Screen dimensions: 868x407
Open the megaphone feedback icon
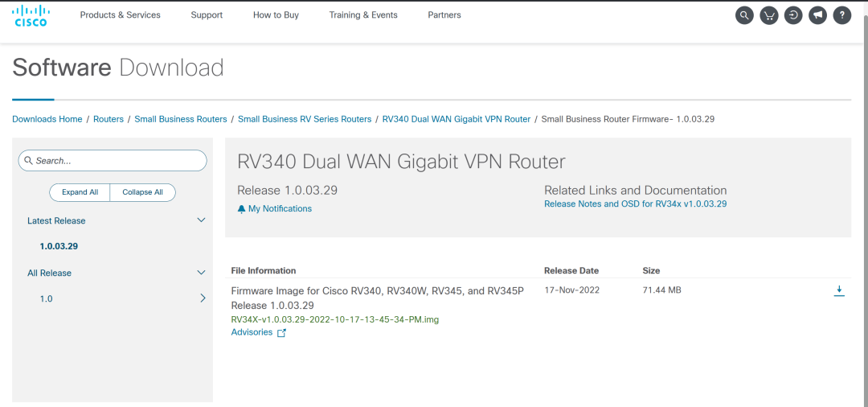[x=817, y=15]
